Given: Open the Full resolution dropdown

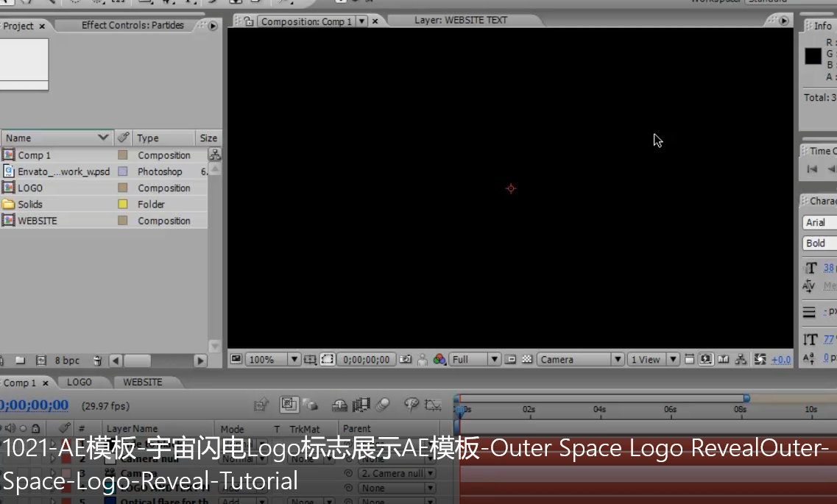Looking at the screenshot, I should point(475,360).
